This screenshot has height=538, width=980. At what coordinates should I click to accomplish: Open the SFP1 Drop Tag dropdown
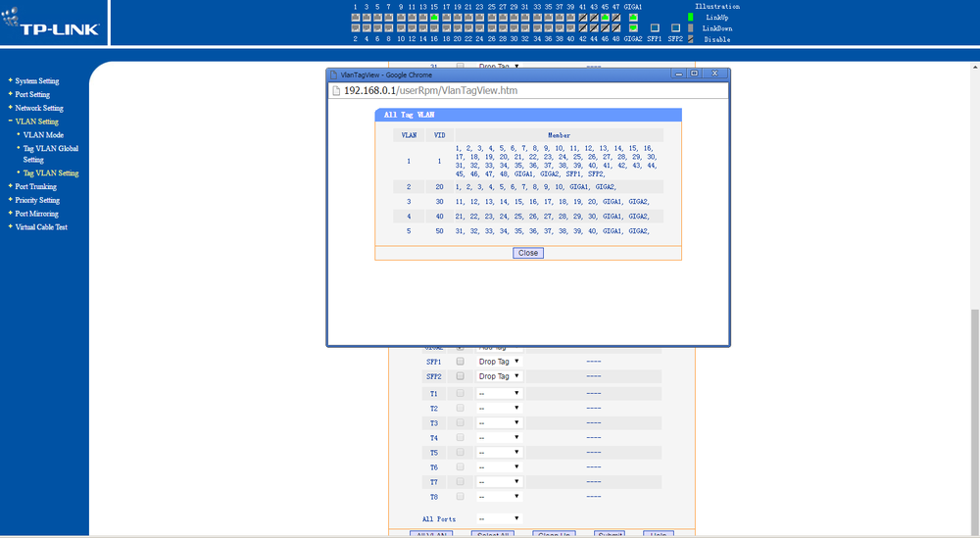point(499,362)
